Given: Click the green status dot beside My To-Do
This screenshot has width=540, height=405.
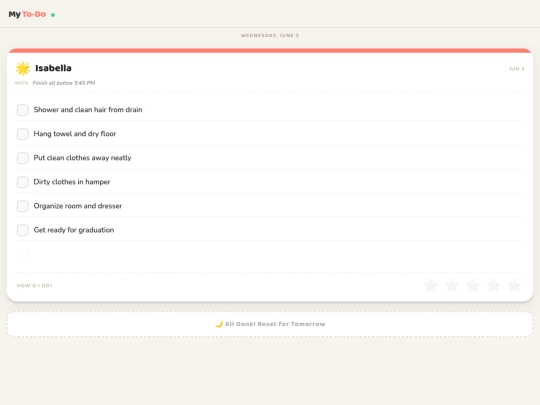Looking at the screenshot, I should (x=53, y=15).
